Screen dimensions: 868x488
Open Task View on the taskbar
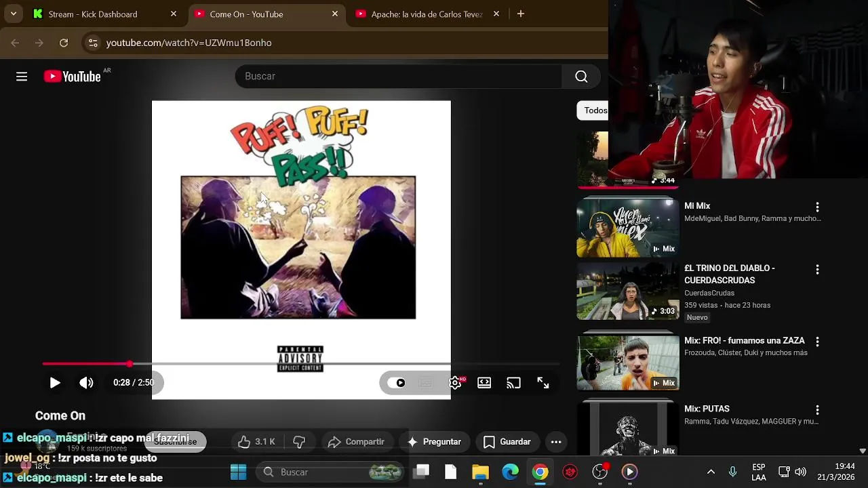pos(421,472)
